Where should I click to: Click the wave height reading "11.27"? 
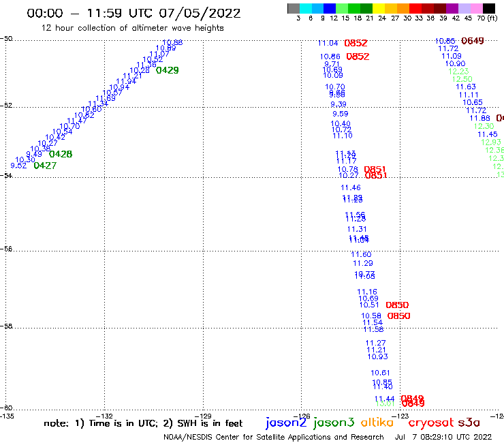pos(375,343)
